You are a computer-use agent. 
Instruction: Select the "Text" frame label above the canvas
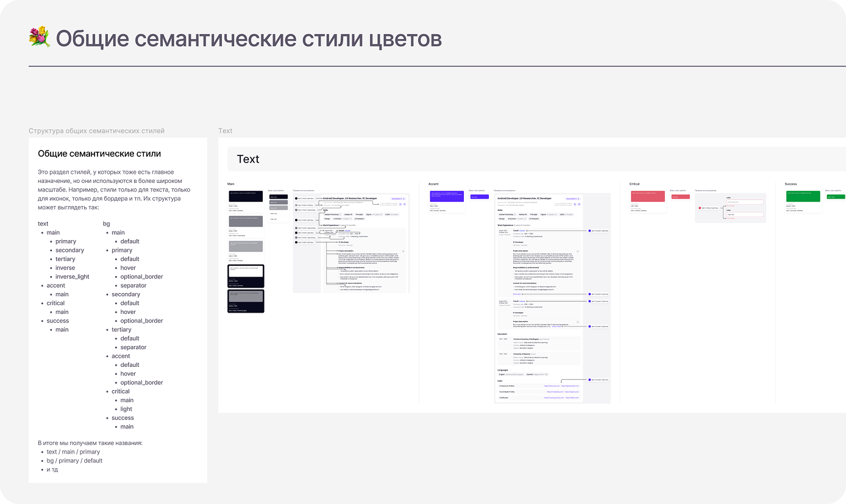pyautogui.click(x=226, y=131)
